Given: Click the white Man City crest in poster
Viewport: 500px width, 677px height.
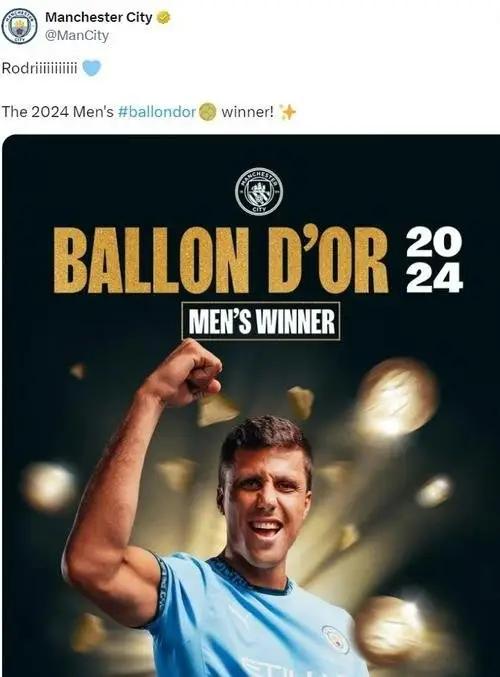Looking at the screenshot, I should pyautogui.click(x=259, y=191).
